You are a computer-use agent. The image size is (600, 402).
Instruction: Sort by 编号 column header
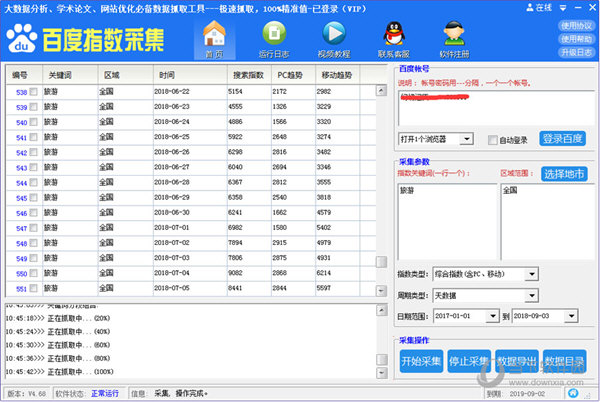24,75
